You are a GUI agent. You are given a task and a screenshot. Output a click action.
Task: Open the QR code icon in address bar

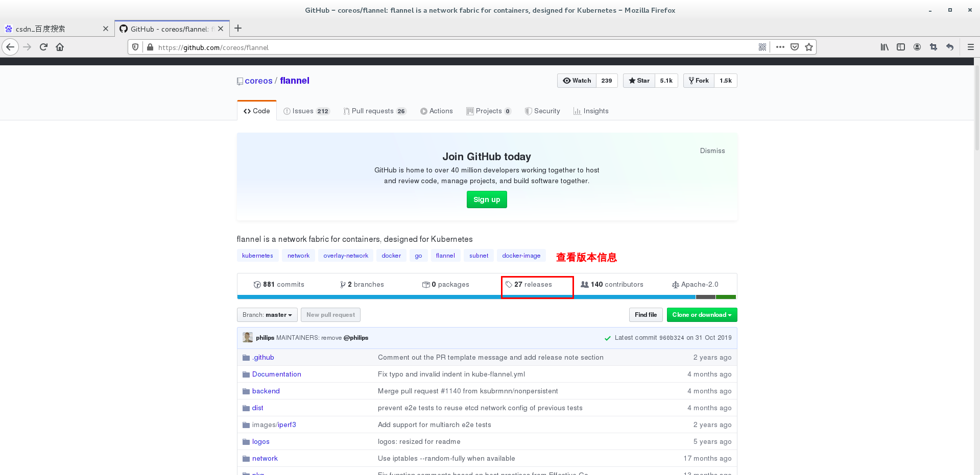click(762, 47)
